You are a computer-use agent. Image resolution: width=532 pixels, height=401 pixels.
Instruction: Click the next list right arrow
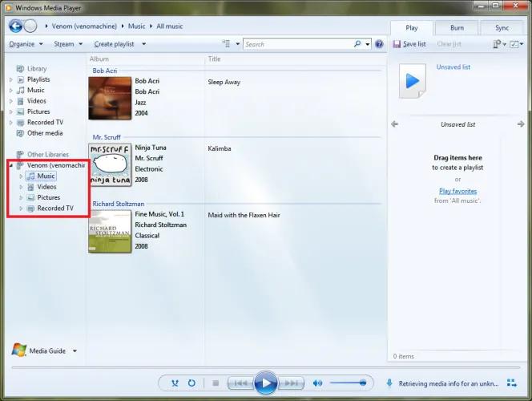tap(521, 124)
